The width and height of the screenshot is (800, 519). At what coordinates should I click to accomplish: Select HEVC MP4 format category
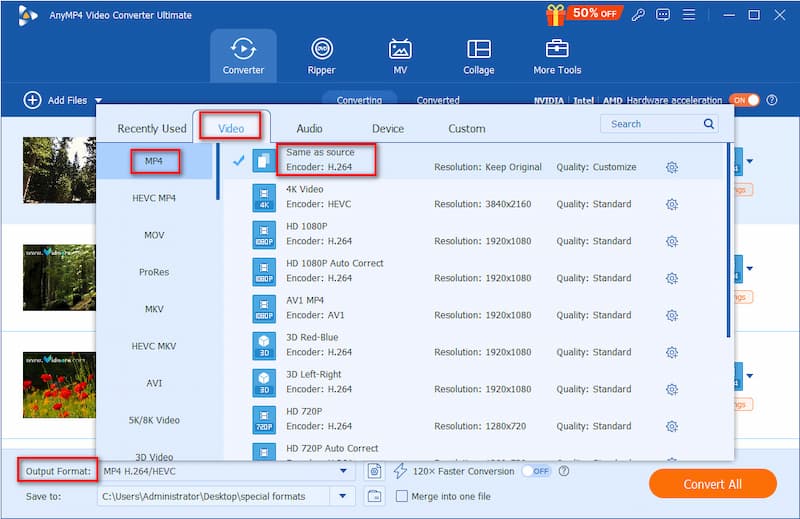[x=154, y=198]
